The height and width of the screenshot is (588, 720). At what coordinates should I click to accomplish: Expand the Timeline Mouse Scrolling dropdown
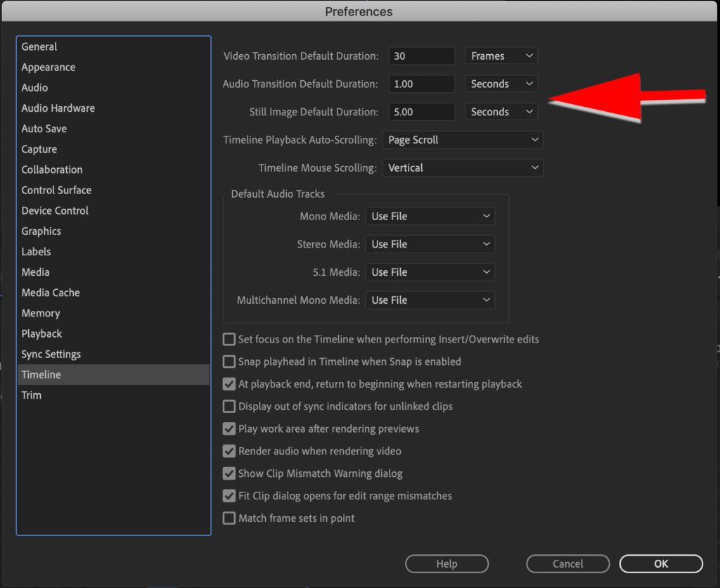point(463,168)
